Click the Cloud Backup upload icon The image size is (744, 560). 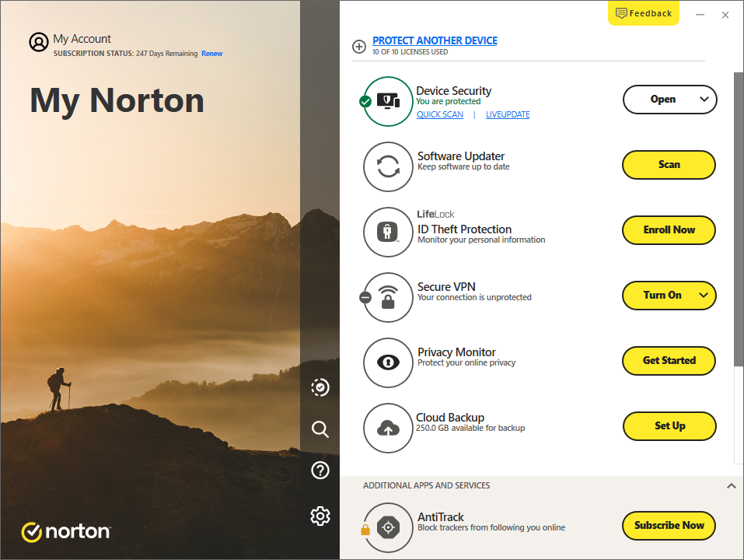click(388, 428)
